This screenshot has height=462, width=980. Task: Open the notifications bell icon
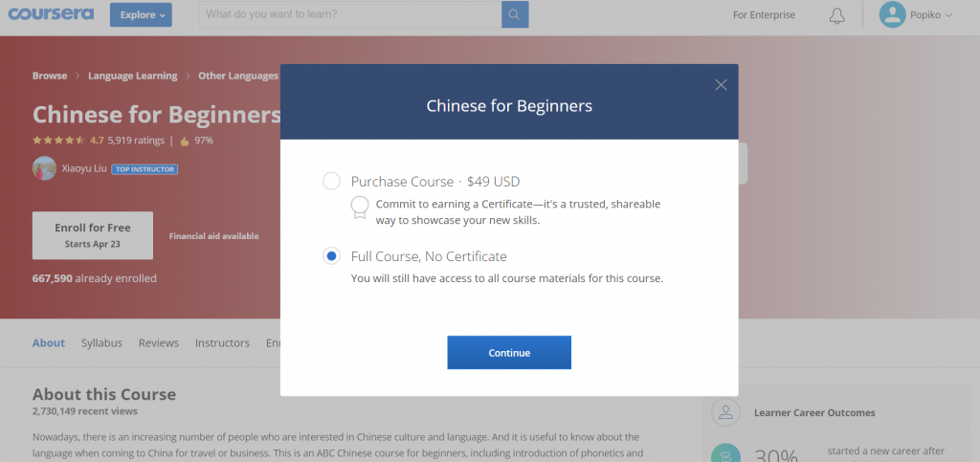pos(836,15)
